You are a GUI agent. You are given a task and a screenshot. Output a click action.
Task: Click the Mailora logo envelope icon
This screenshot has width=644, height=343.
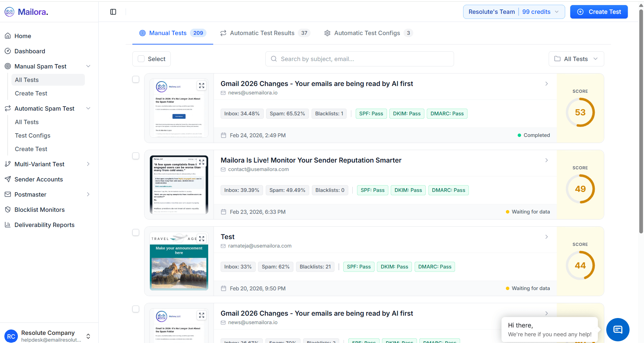coord(9,11)
